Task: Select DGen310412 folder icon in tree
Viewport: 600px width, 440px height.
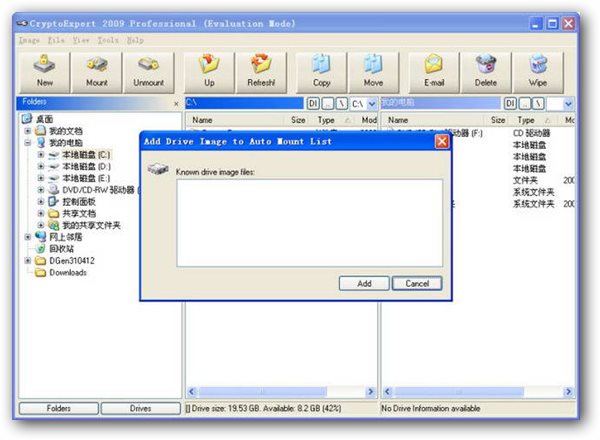Action: point(41,261)
